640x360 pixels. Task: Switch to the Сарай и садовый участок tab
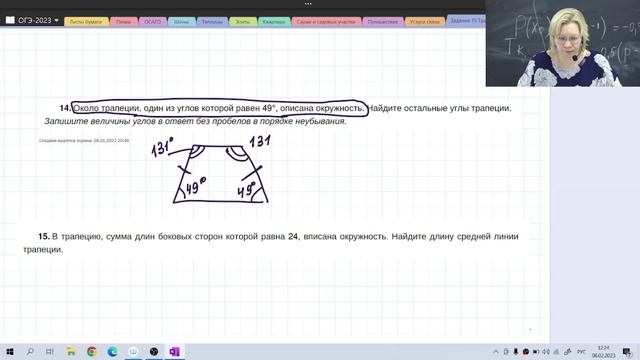click(326, 22)
